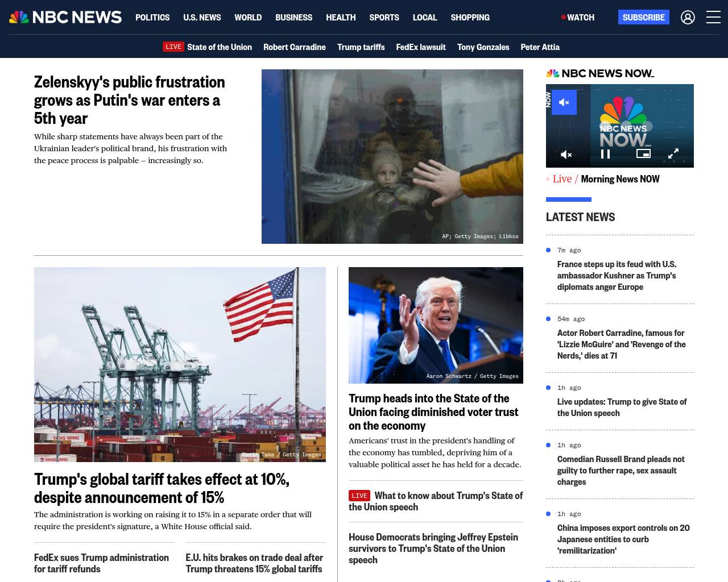
Task: Unmute video using blue square mute button
Action: tap(564, 102)
